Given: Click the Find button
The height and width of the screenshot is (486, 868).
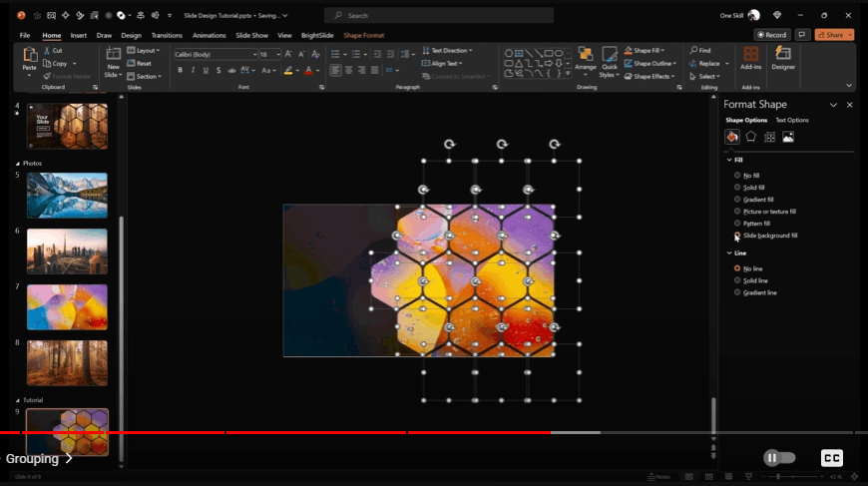Looking at the screenshot, I should coord(700,50).
